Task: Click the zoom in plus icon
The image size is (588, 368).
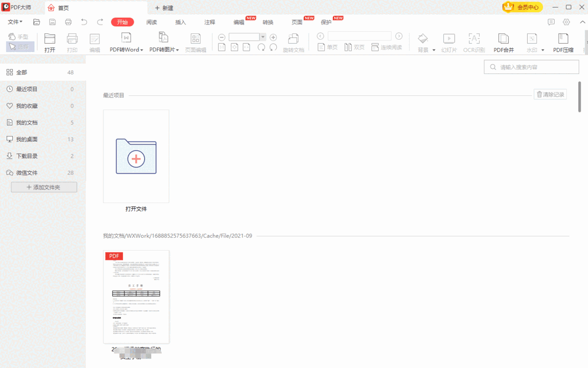Action: click(273, 37)
